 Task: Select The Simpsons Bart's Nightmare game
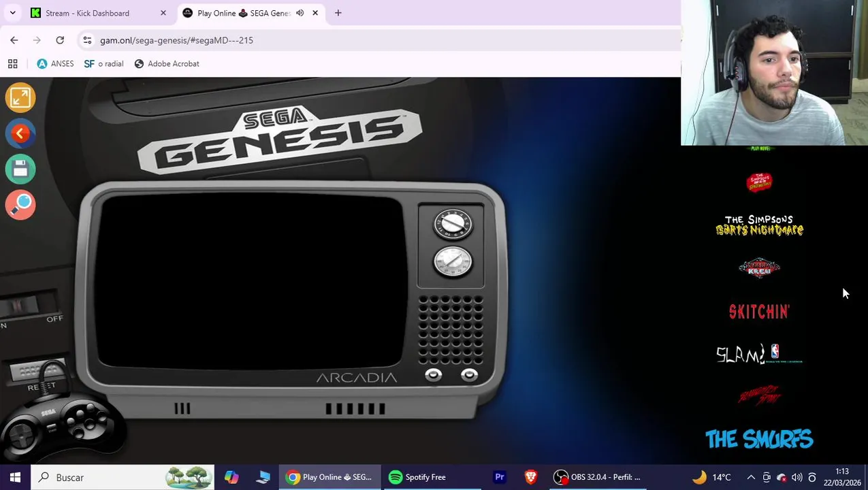[x=759, y=225]
